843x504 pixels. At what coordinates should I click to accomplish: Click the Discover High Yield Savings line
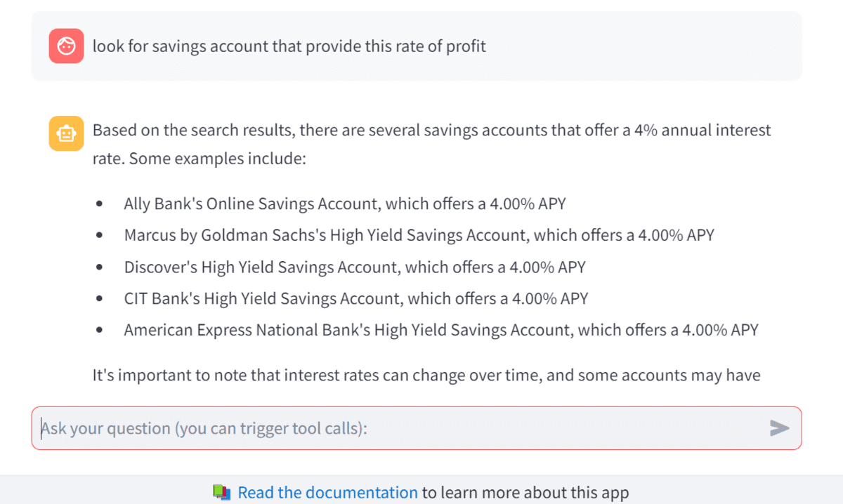(355, 267)
